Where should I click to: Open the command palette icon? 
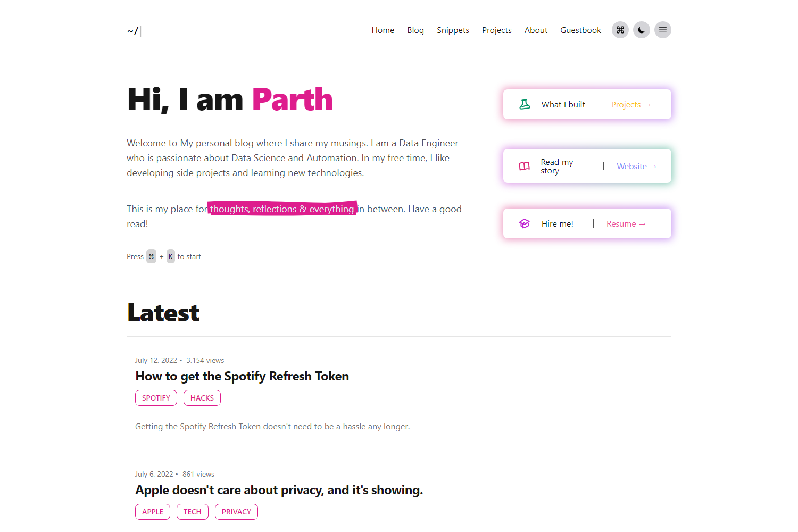coord(620,30)
